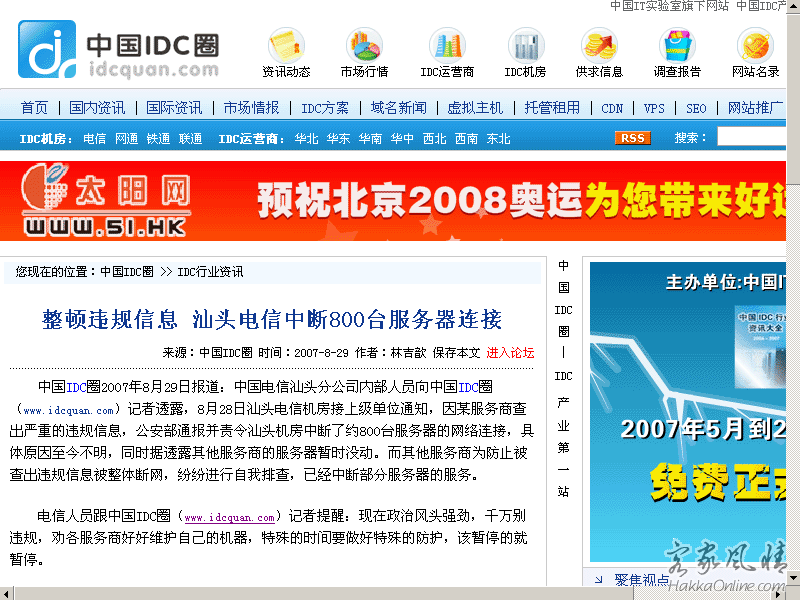The image size is (800, 600).
Task: Click the vertical scrollbar down arrow
Action: coord(793,579)
